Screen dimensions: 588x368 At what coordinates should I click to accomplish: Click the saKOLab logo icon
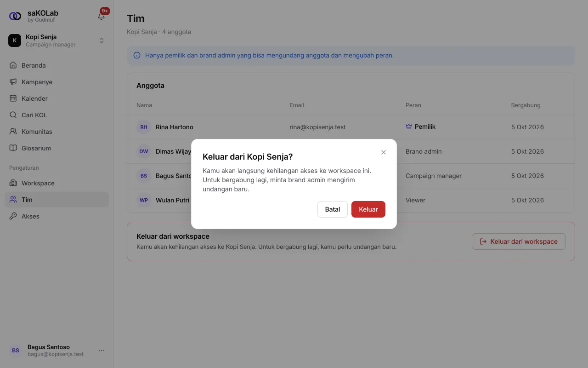coord(15,16)
